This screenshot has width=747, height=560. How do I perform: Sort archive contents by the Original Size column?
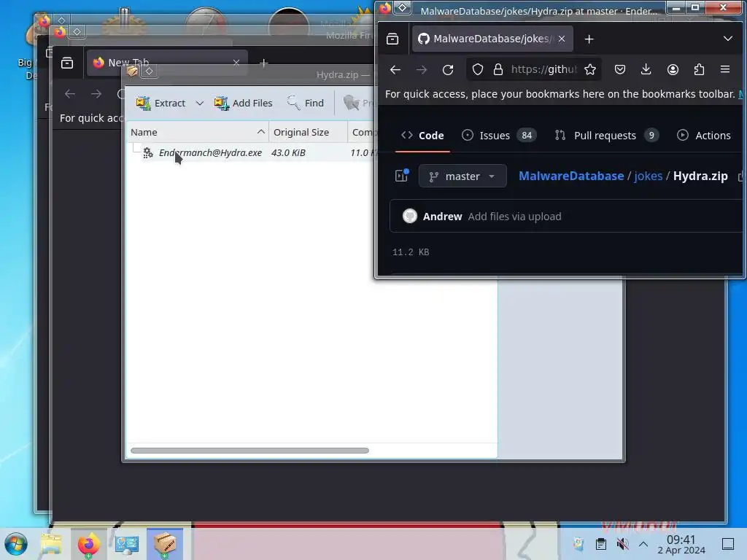pyautogui.click(x=309, y=133)
